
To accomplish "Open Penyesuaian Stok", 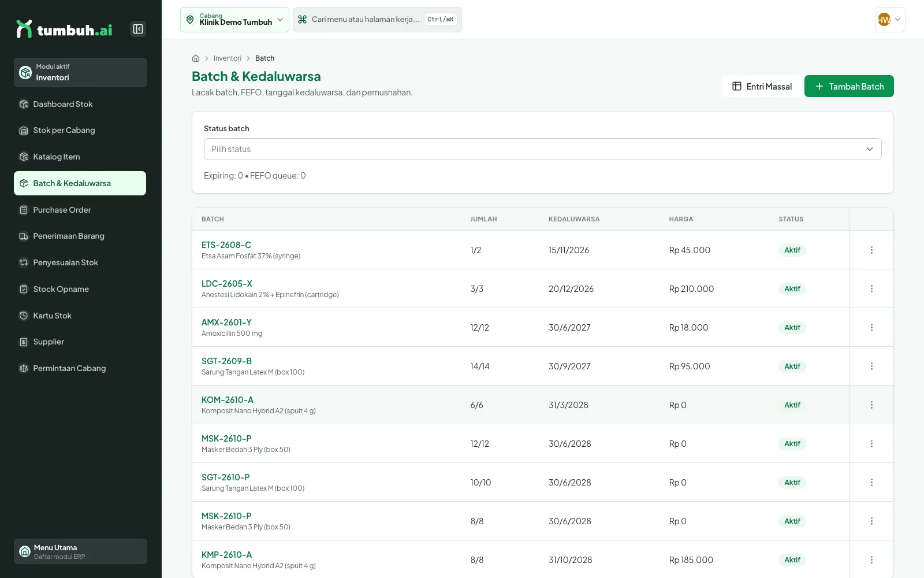I will 80,262.
